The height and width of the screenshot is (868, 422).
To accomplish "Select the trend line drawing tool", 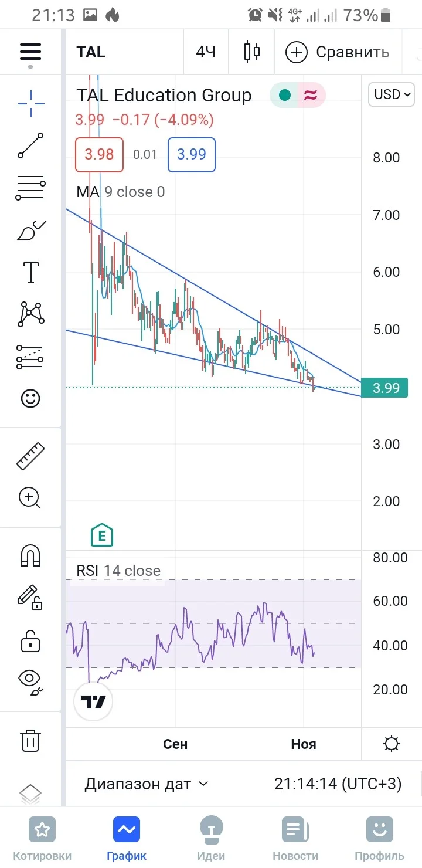I will [x=30, y=146].
